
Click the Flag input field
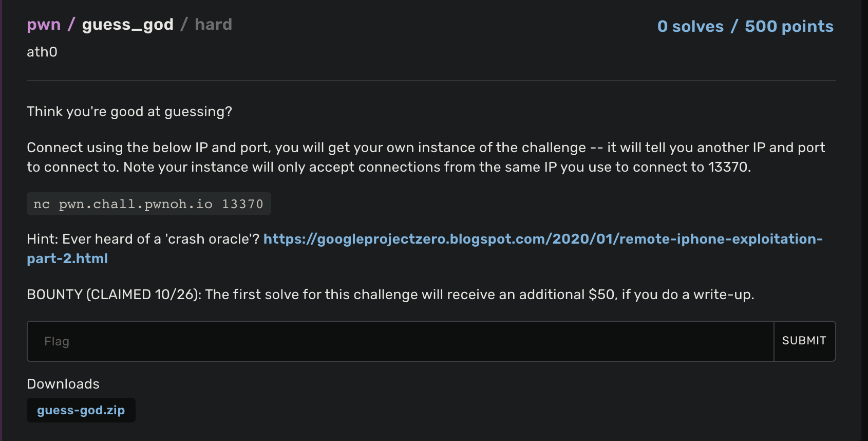(x=401, y=341)
